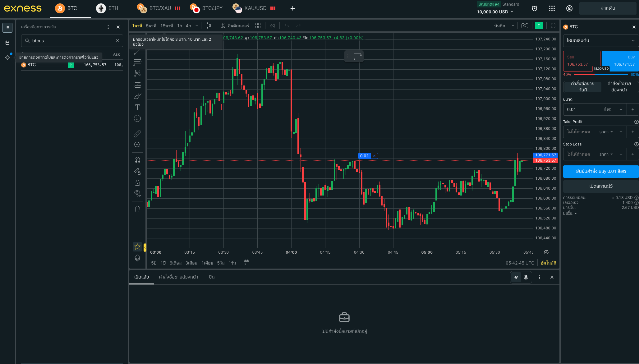Screen dimensions: 639x364
Task: Click the trash remove drawings icon
Action: click(x=137, y=209)
